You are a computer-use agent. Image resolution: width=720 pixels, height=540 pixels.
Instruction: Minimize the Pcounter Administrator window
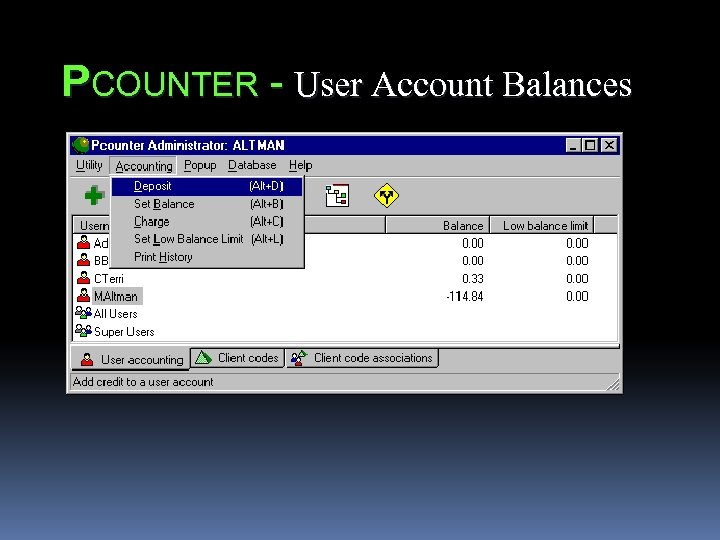[573, 146]
